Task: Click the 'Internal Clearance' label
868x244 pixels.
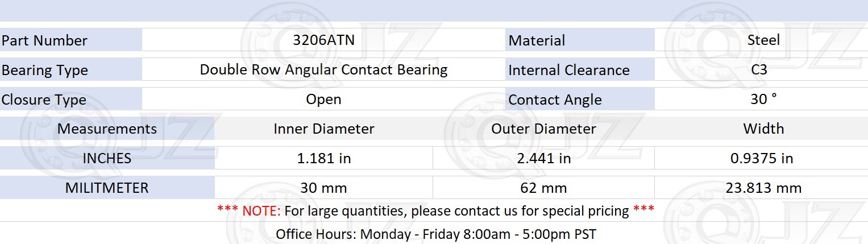Action: click(x=569, y=70)
